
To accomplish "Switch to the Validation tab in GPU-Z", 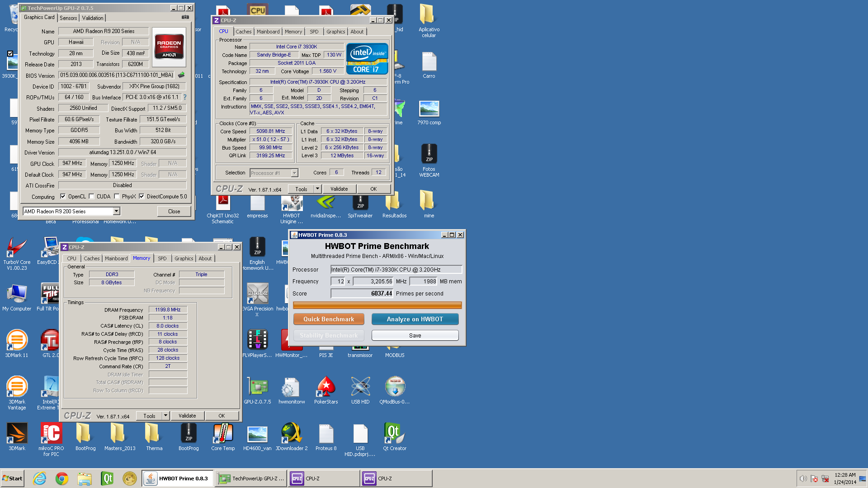I will tap(93, 18).
